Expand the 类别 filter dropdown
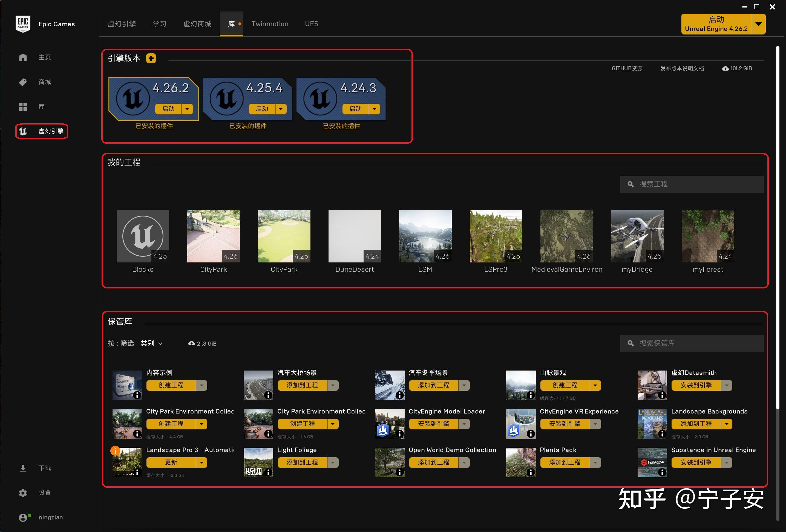This screenshot has height=532, width=786. [151, 343]
